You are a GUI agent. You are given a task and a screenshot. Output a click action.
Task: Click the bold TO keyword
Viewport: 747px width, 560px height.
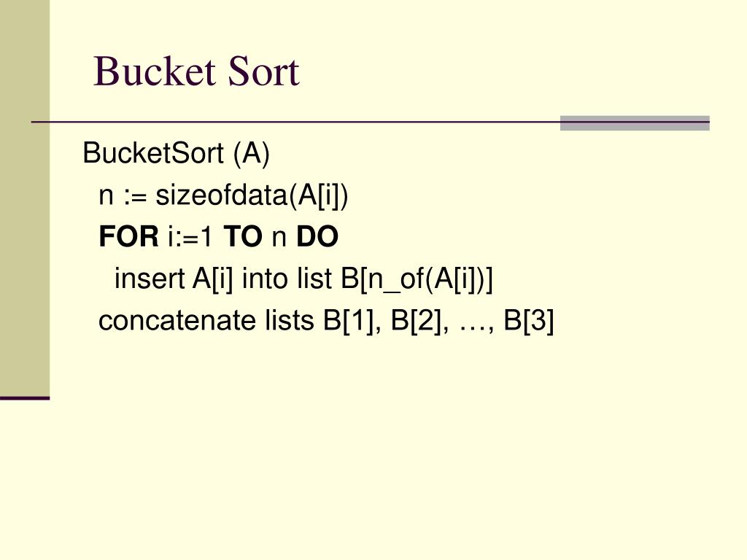point(243,237)
